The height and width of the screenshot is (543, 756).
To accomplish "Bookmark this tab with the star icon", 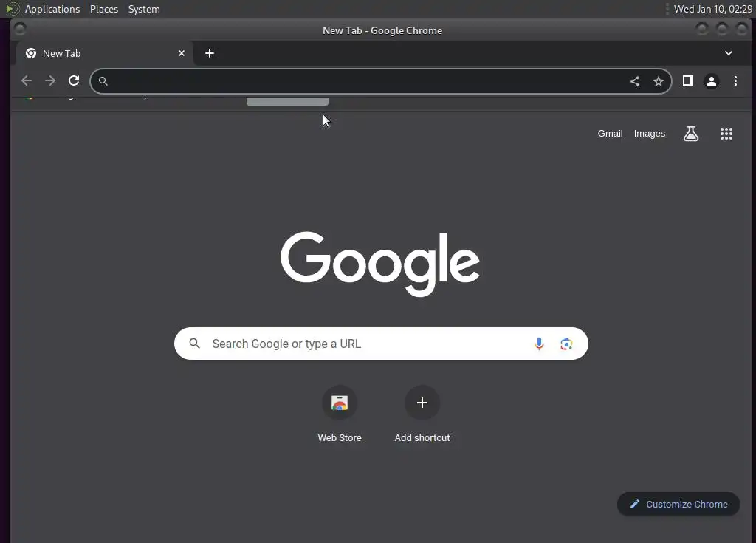I will pyautogui.click(x=658, y=81).
